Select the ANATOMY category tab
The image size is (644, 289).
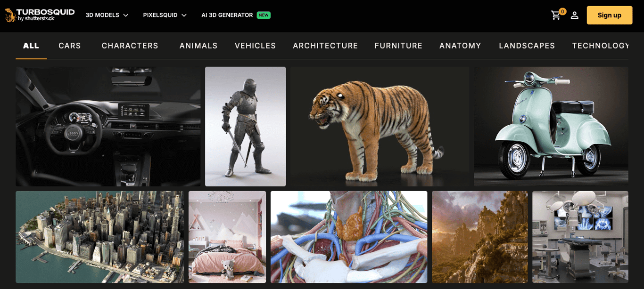tap(460, 46)
